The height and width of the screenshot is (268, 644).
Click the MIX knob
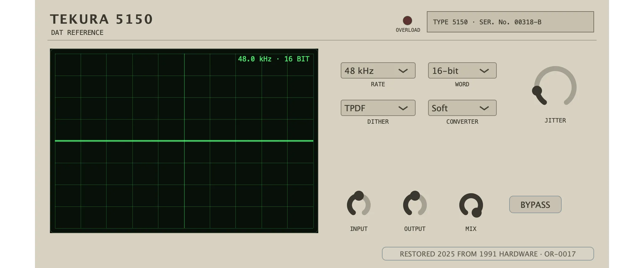click(471, 205)
